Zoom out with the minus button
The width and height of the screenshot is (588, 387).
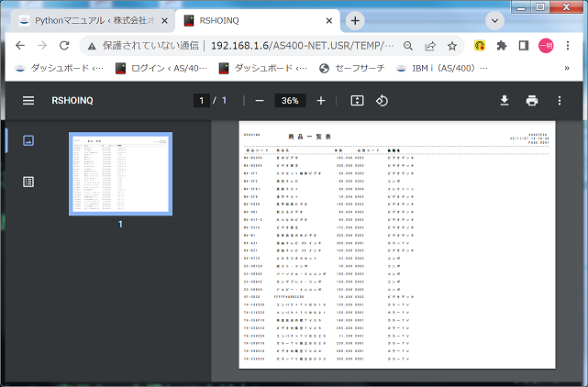260,100
